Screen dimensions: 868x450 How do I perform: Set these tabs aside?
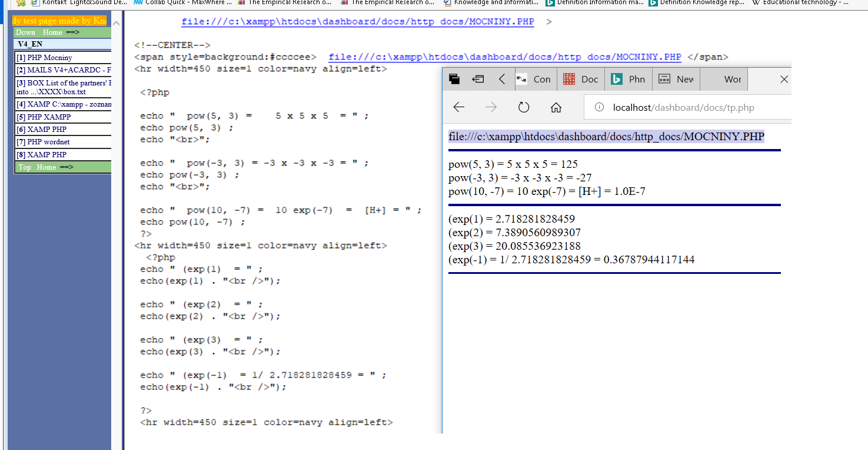478,79
